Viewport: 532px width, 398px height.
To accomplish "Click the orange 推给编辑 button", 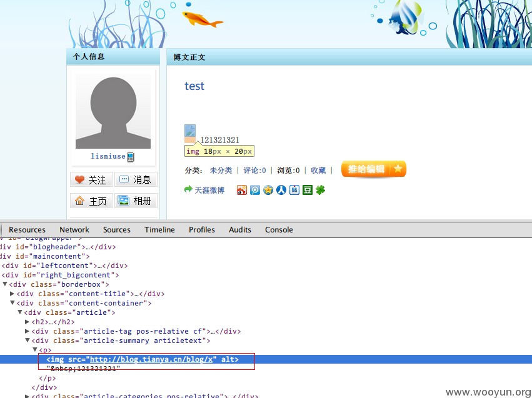I will [374, 169].
